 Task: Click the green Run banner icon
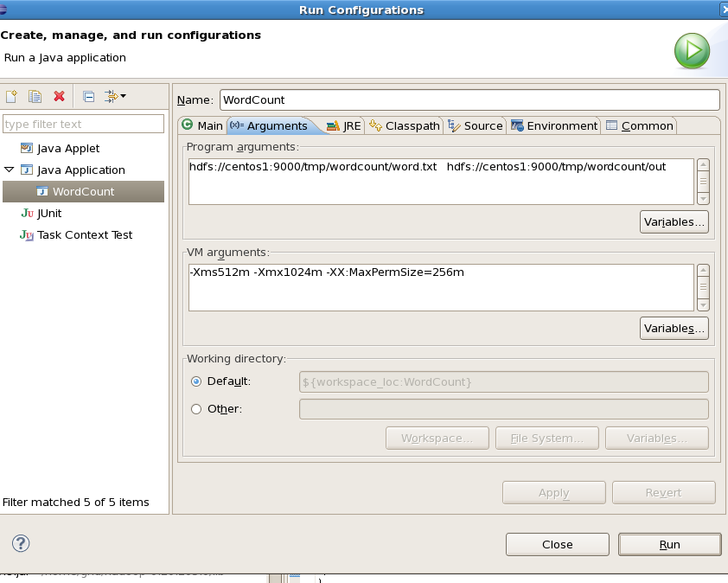pyautogui.click(x=692, y=51)
